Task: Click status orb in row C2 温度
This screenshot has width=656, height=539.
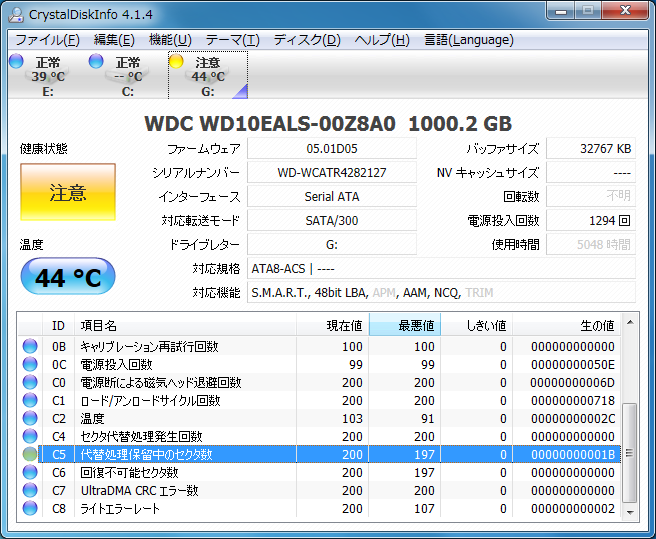Action: (30, 418)
